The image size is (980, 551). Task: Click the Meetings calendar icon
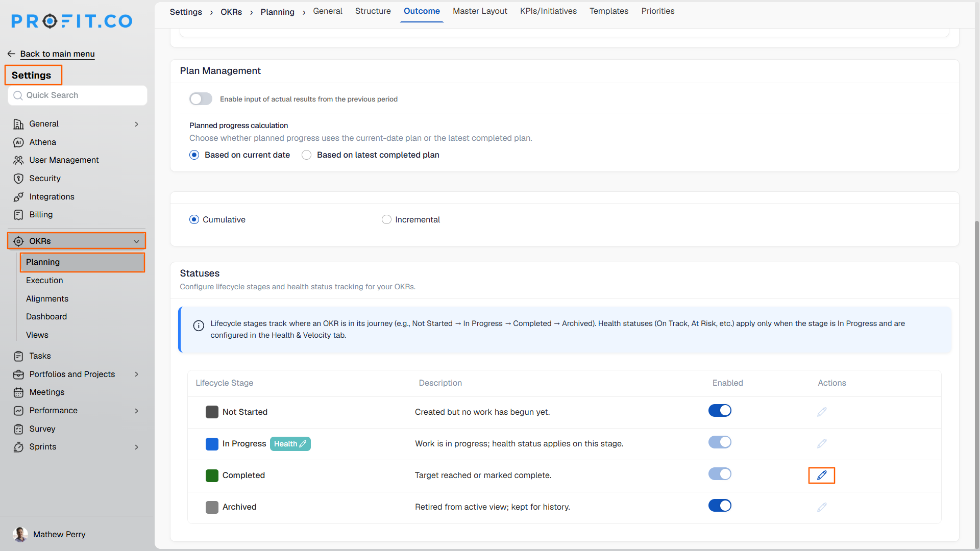[18, 392]
